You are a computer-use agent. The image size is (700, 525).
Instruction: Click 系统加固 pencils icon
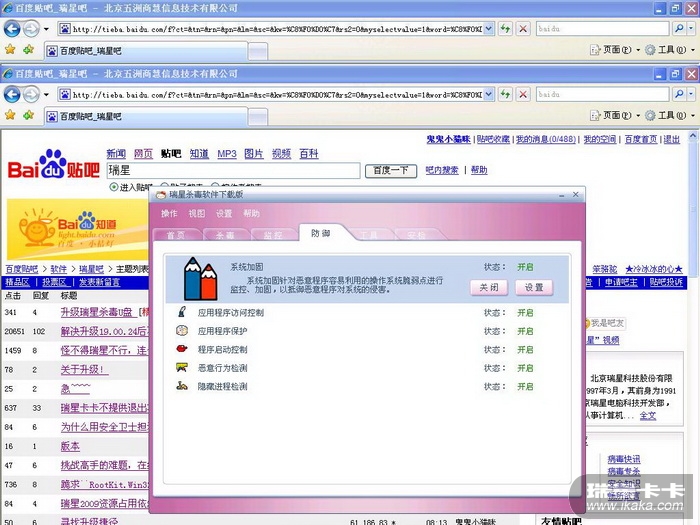(200, 279)
